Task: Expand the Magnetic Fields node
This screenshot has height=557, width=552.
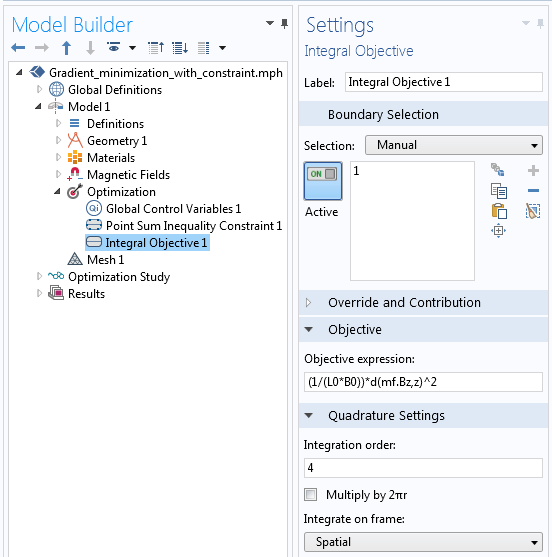Action: click(58, 174)
